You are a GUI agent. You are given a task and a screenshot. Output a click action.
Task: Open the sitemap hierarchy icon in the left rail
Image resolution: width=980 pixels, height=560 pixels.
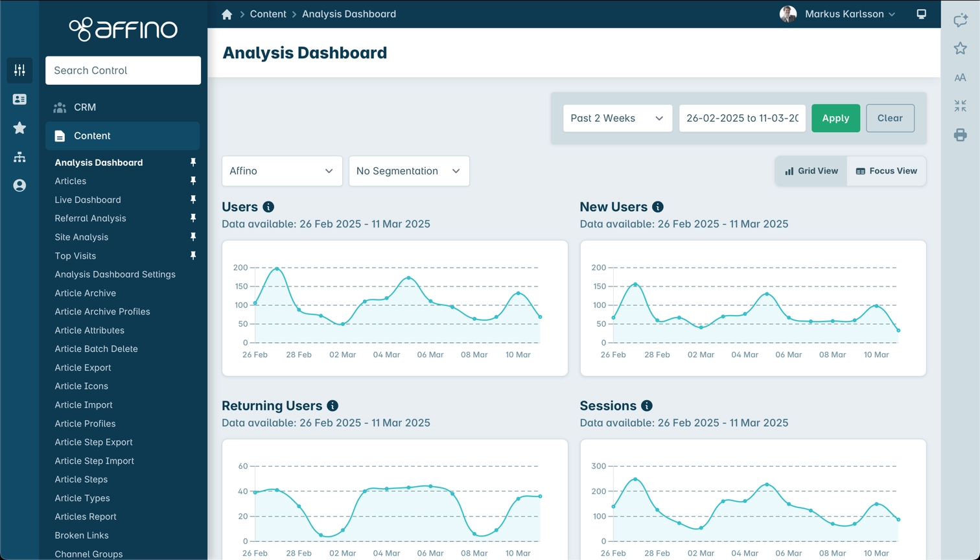pos(19,157)
